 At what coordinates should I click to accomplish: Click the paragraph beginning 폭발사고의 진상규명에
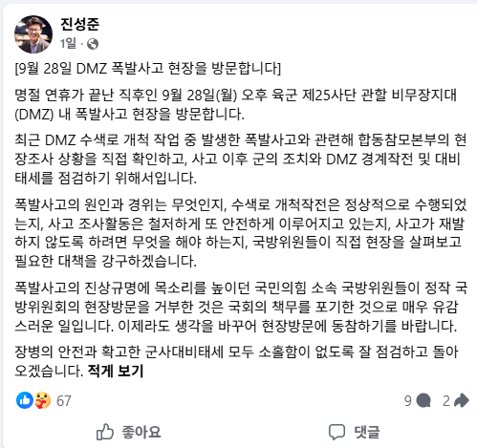tap(241, 307)
